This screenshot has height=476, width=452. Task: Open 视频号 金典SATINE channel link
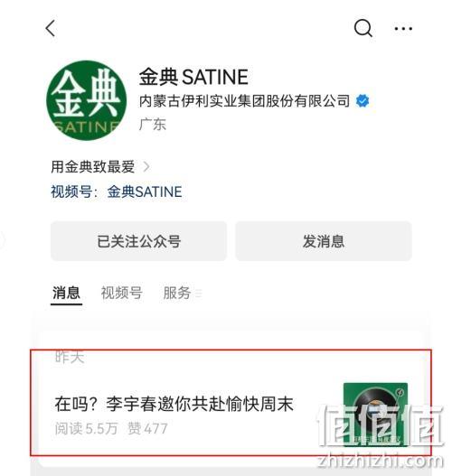point(145,191)
